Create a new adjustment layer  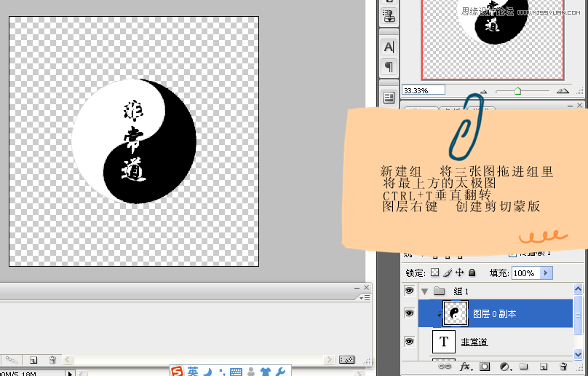pos(504,367)
